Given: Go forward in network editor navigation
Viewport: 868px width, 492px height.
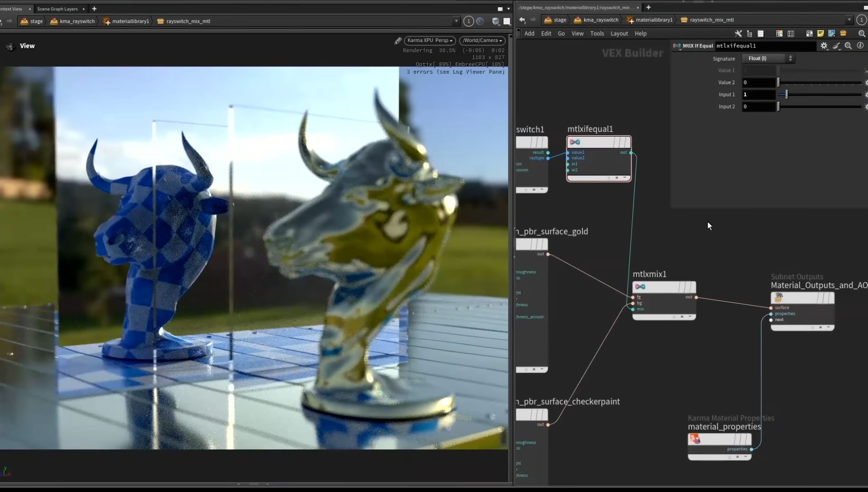Looking at the screenshot, I should tap(533, 19).
